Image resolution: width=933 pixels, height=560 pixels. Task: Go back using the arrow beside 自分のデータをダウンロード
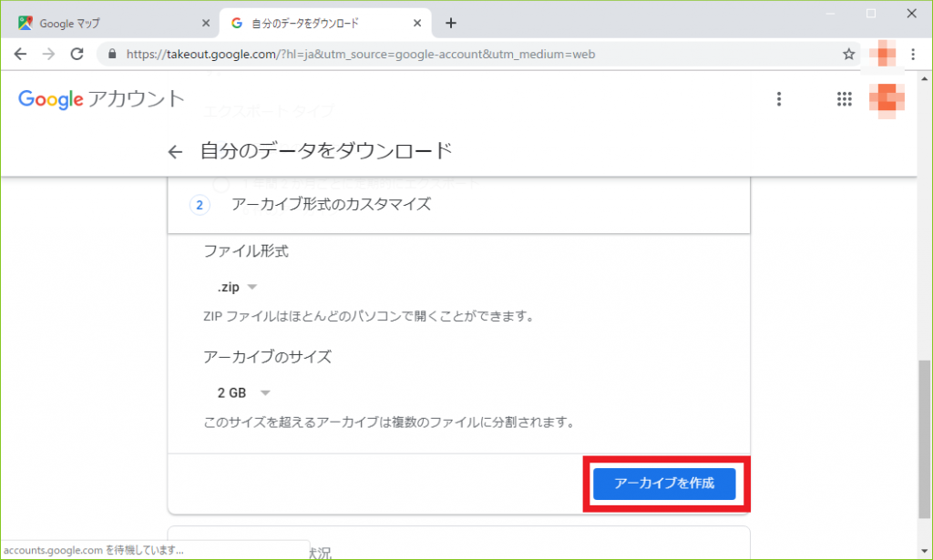[175, 152]
